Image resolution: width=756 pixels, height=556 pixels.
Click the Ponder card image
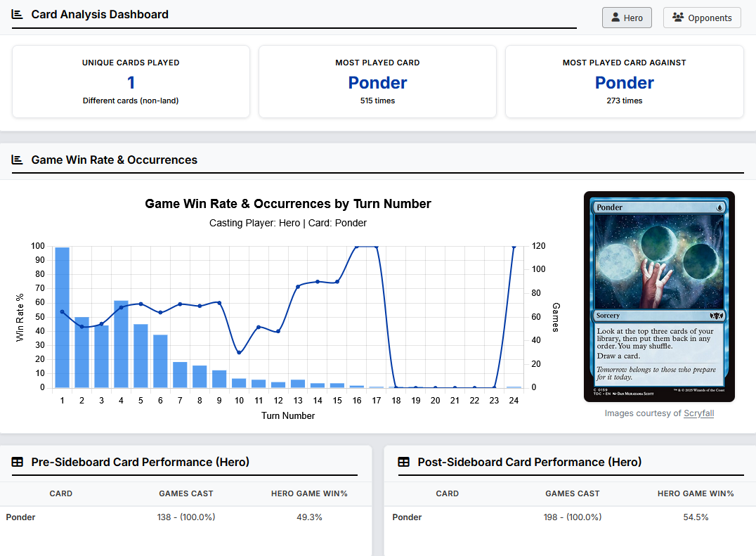coord(659,297)
